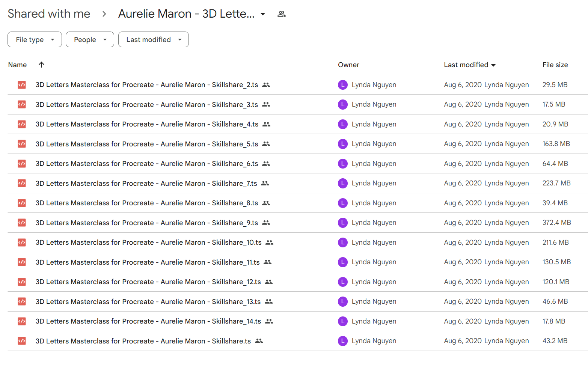Viewport: 588px width, 378px height.
Task: Select the file ending in Skillshare_2.ts
Action: coord(147,85)
